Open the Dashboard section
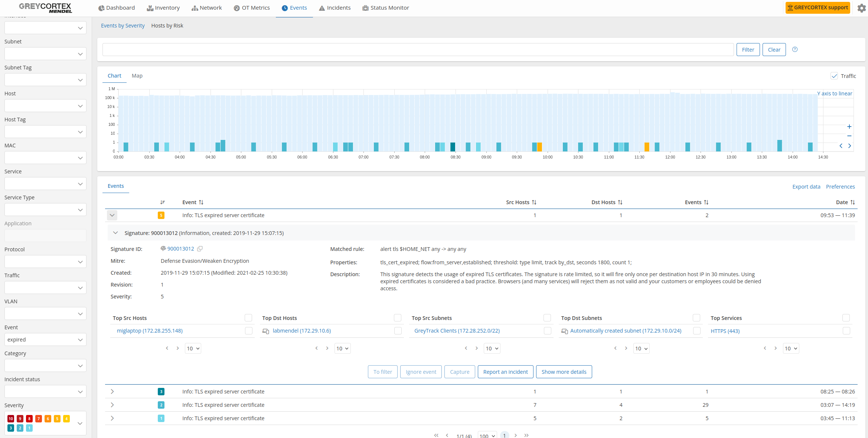 117,7
